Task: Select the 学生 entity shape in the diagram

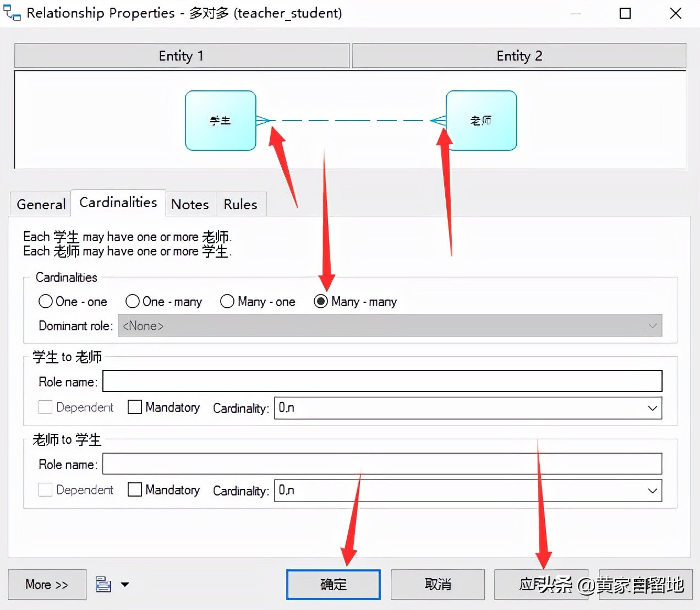Action: tap(220, 121)
